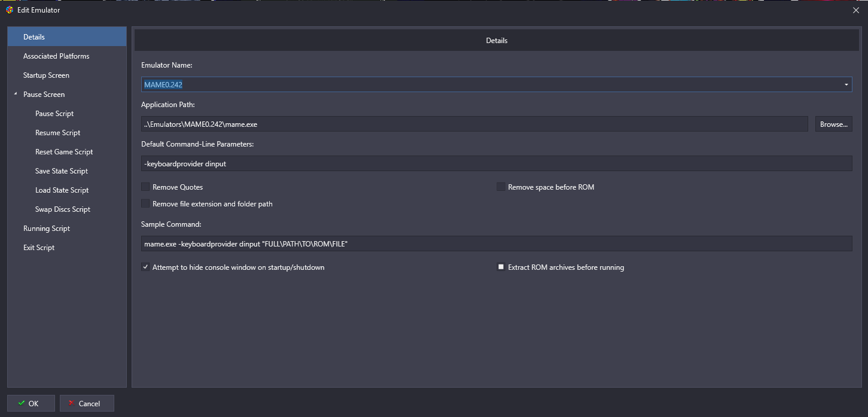Click the green checkmark on OK button
Viewport: 868px width, 417px height.
point(22,403)
